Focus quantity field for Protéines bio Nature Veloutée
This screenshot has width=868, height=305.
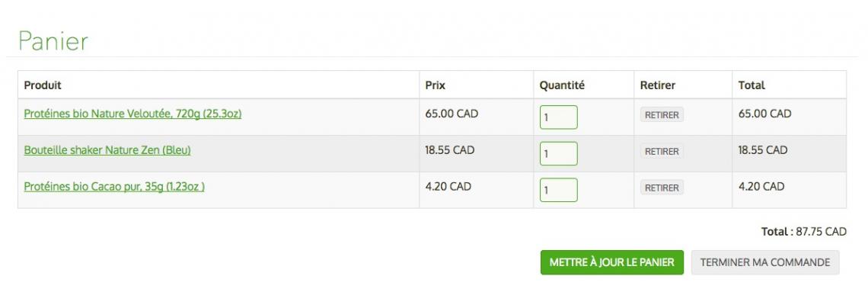[x=558, y=117]
